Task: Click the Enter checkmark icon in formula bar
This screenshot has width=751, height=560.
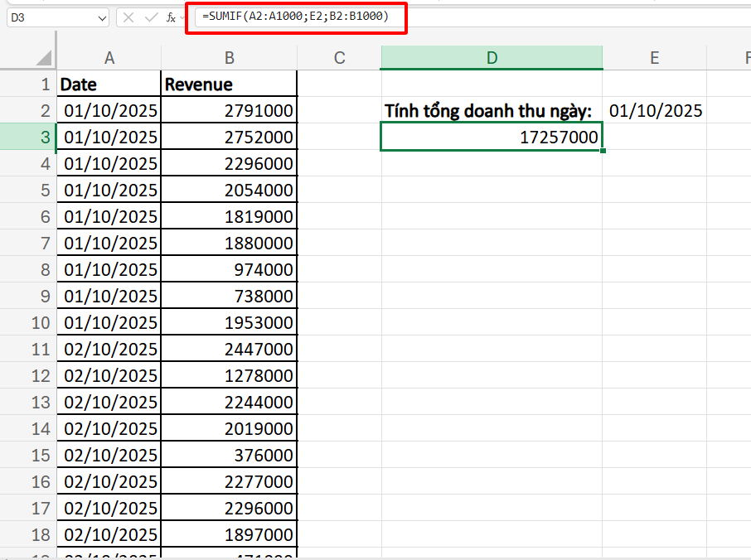Action: coord(150,17)
